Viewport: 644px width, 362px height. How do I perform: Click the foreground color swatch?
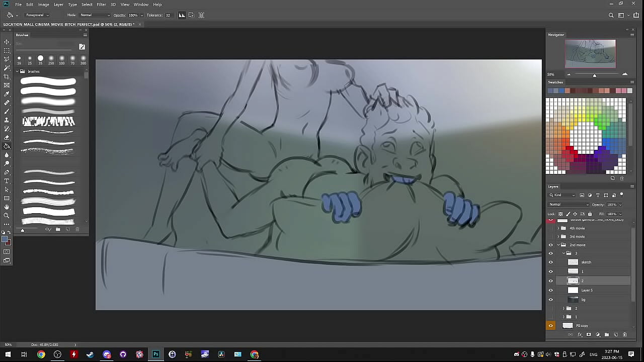coord(5,239)
